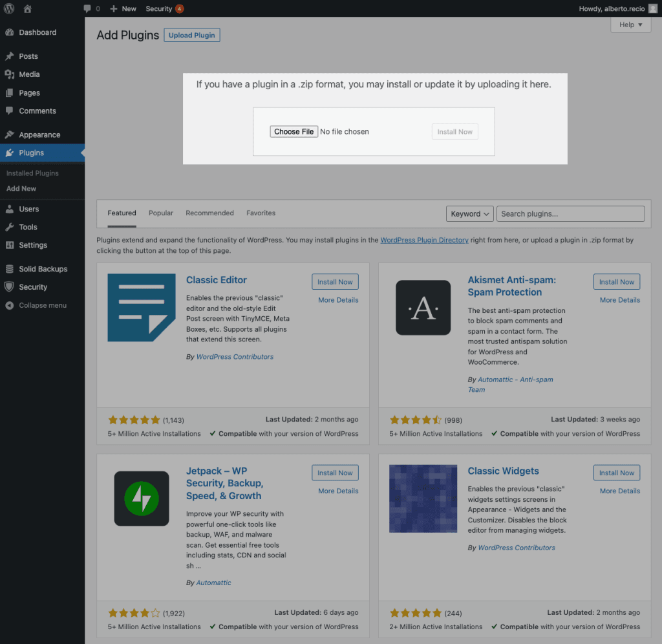The image size is (662, 644).
Task: Open More Details for Classic Widgets
Action: pos(620,491)
